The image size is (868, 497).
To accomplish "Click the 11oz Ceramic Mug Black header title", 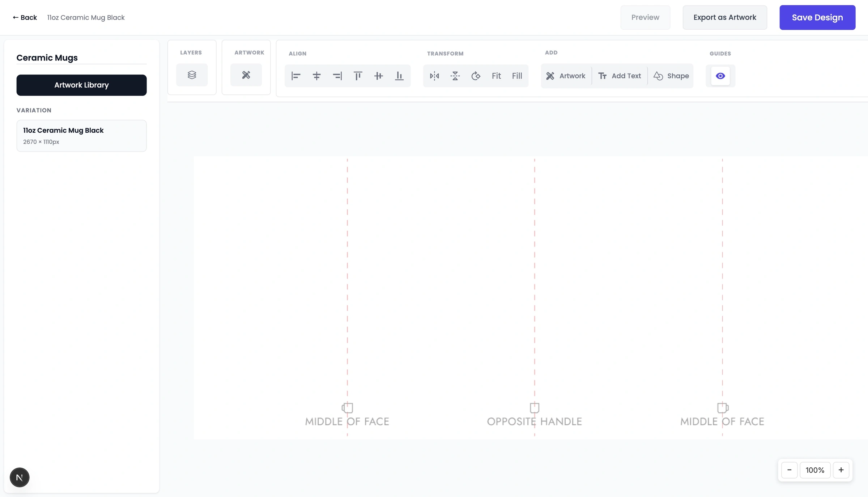I will tap(86, 17).
